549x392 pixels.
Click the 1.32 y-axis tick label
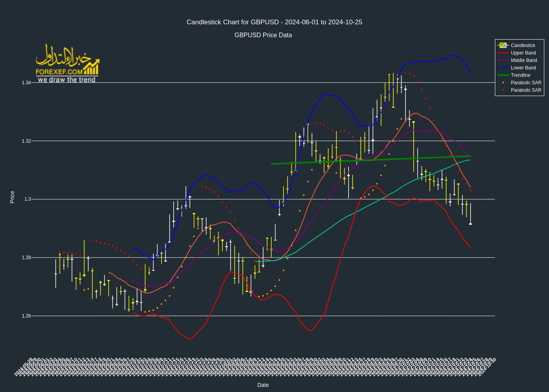26,141
